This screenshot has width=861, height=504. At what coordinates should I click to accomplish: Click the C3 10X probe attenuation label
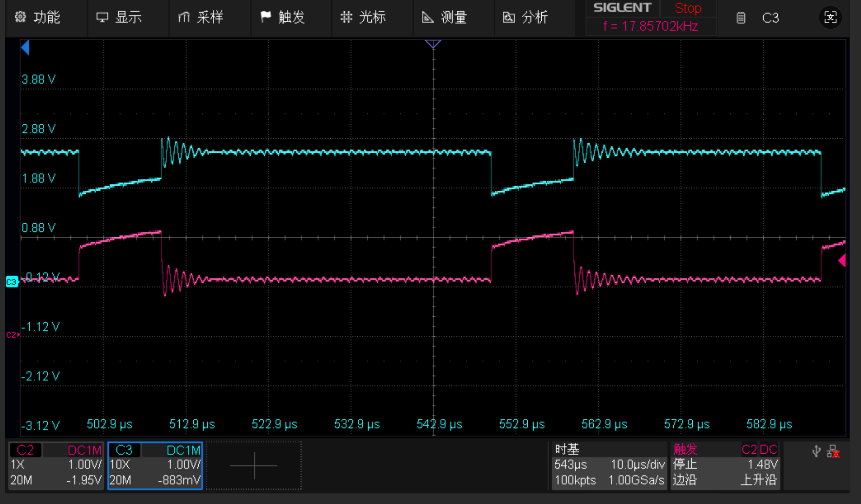[120, 465]
